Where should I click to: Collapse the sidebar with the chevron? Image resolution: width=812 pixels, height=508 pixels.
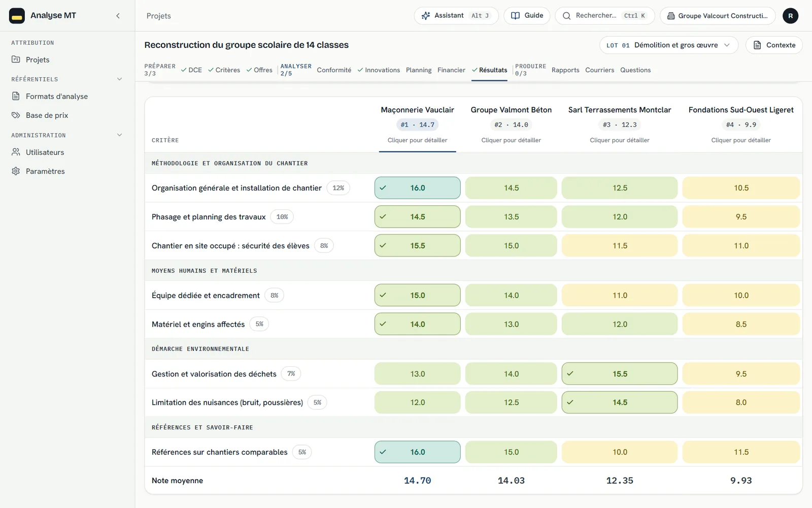coord(118,16)
